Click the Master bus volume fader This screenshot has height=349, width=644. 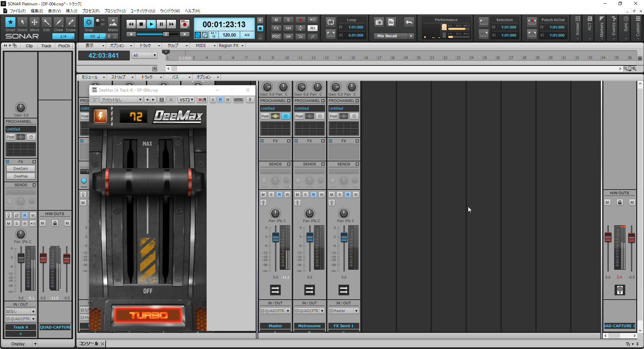276,237
